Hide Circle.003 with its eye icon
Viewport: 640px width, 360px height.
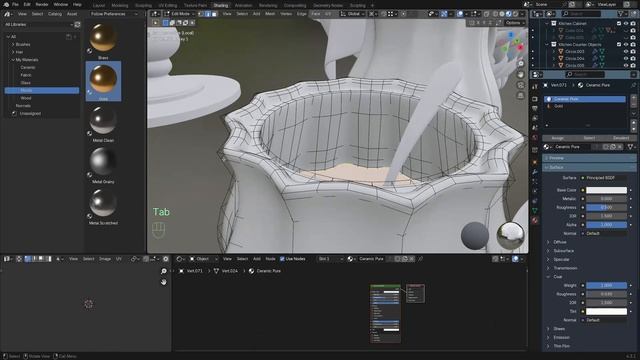626,51
